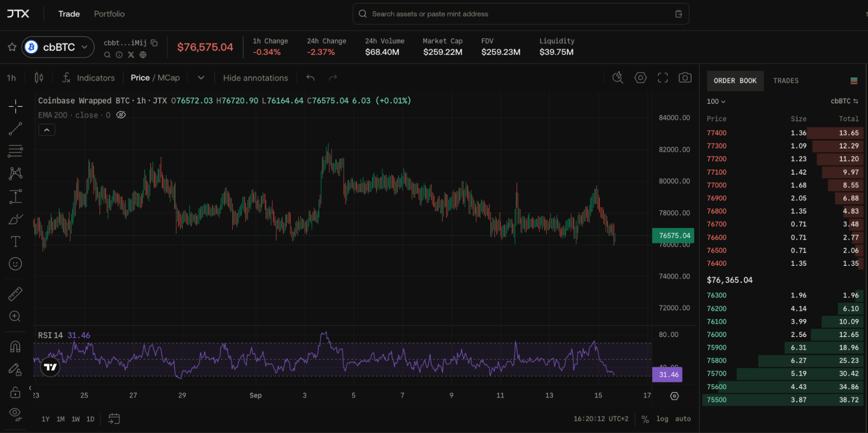The image size is (868, 433).
Task: Expand the dropdown chevron after Price / MCap
Action: tap(201, 78)
